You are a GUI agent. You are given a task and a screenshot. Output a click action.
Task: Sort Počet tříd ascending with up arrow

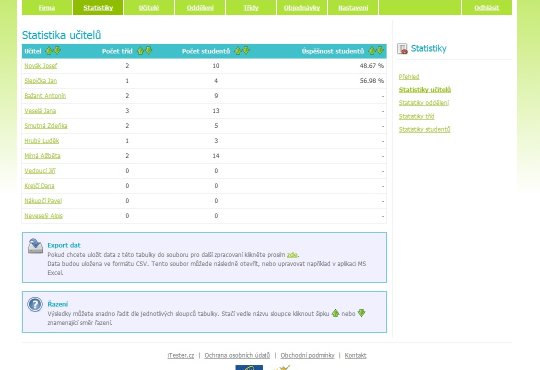(x=140, y=51)
